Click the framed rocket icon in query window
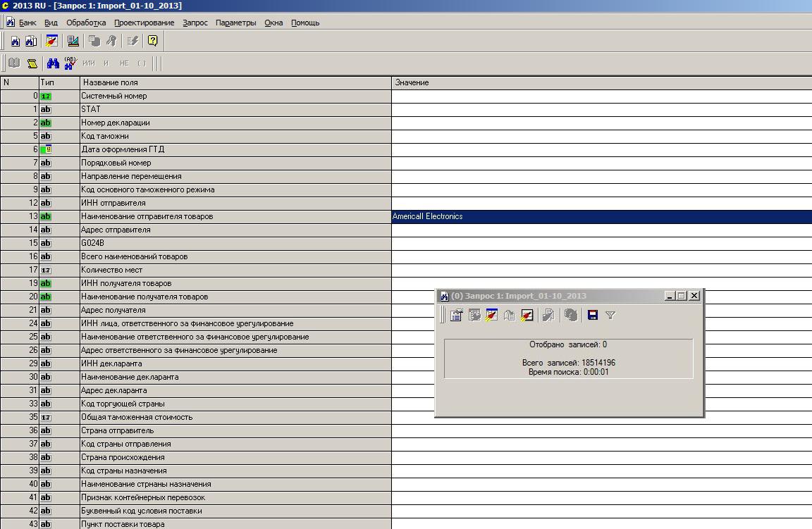 click(527, 316)
